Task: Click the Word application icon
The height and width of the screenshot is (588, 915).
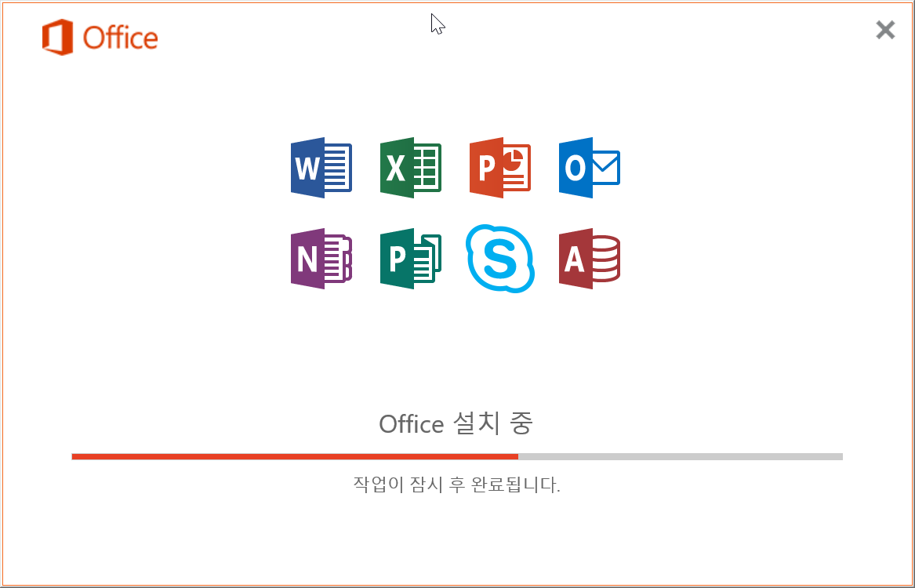Action: tap(321, 168)
